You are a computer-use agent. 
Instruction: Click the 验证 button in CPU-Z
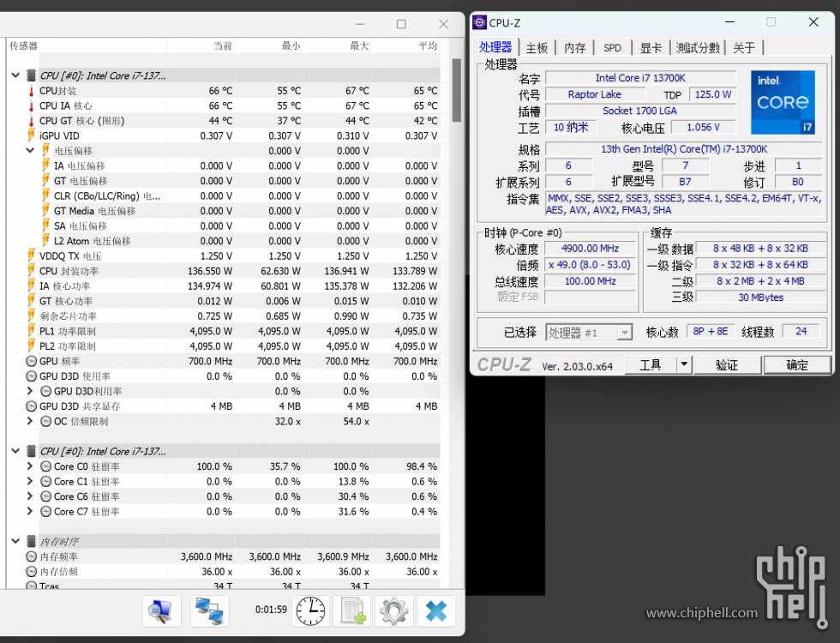point(727,365)
